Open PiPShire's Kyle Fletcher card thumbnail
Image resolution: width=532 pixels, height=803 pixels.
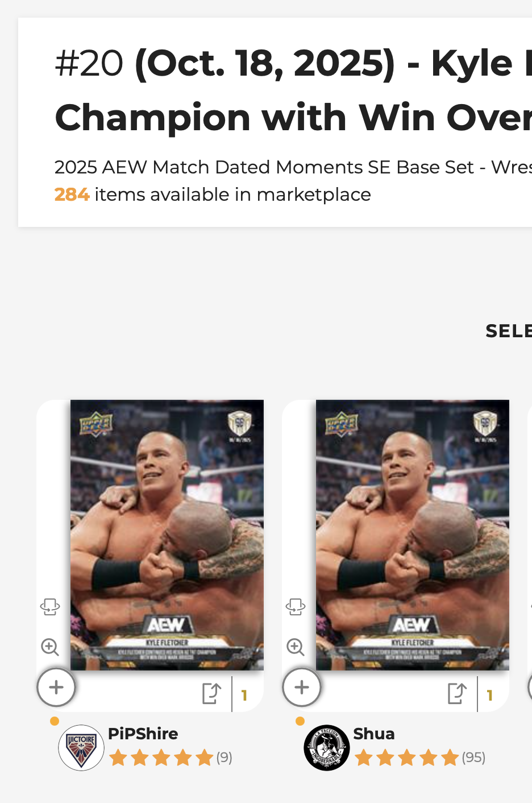[x=167, y=535]
